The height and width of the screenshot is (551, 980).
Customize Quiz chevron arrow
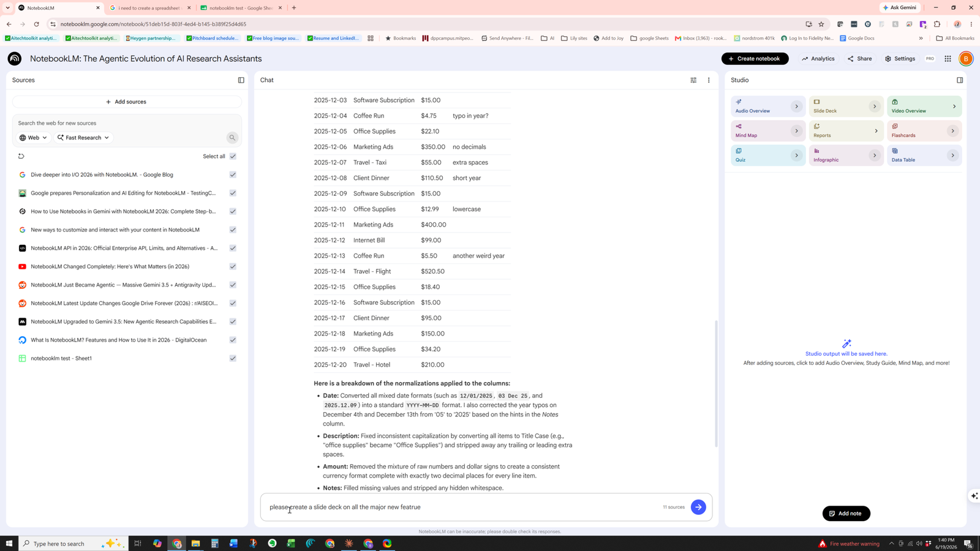click(x=796, y=156)
